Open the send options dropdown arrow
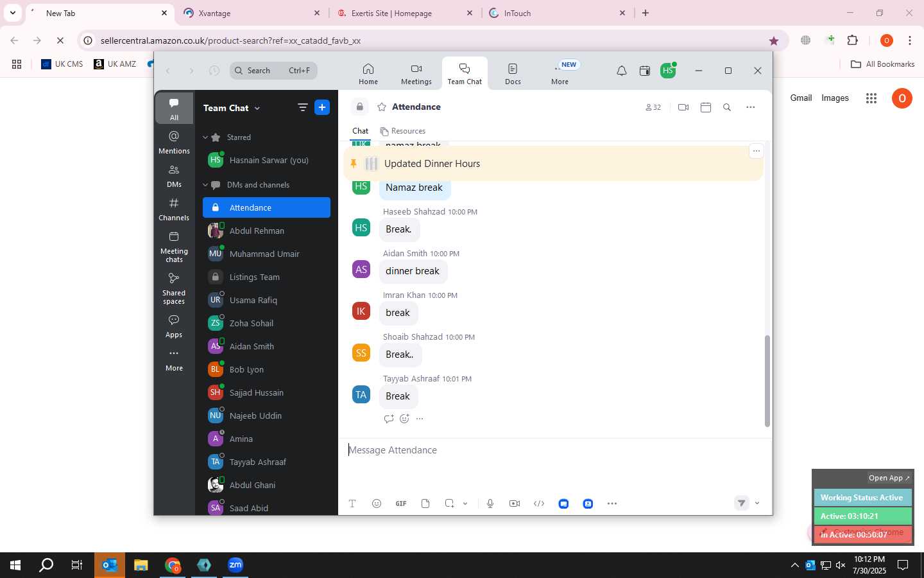The width and height of the screenshot is (924, 578). (x=757, y=504)
